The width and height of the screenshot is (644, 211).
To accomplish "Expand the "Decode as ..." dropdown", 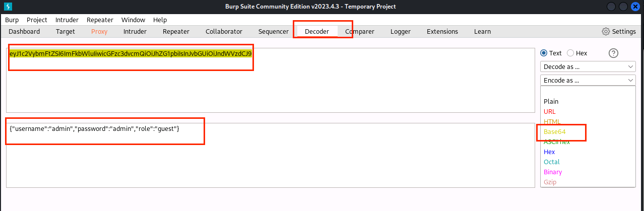I will pos(588,66).
